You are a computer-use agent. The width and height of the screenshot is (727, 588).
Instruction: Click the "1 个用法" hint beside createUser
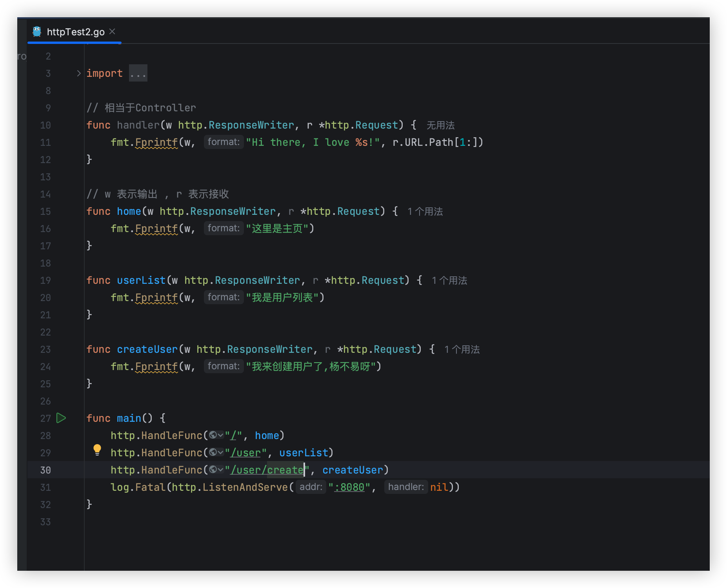[462, 350]
